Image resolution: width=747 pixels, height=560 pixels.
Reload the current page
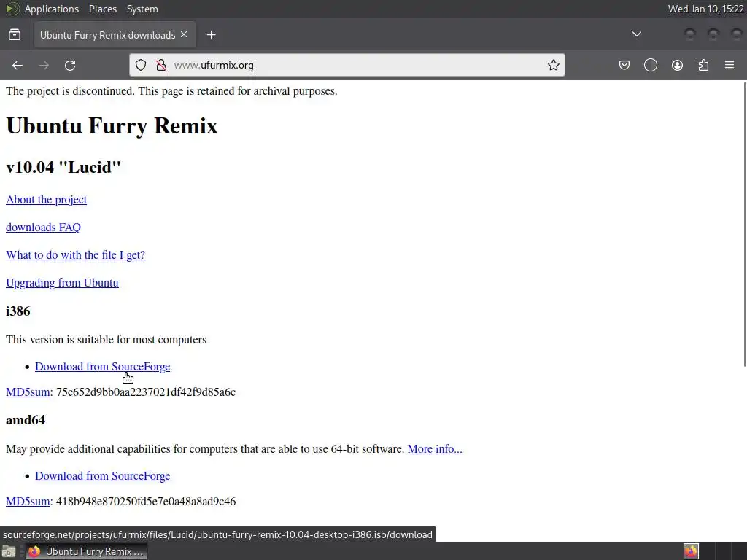pos(70,65)
